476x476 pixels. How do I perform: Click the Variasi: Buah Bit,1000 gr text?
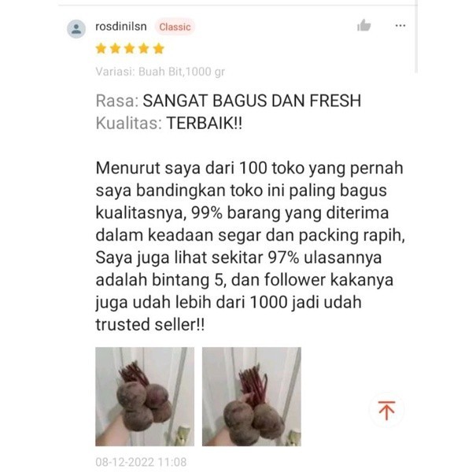click(x=161, y=72)
